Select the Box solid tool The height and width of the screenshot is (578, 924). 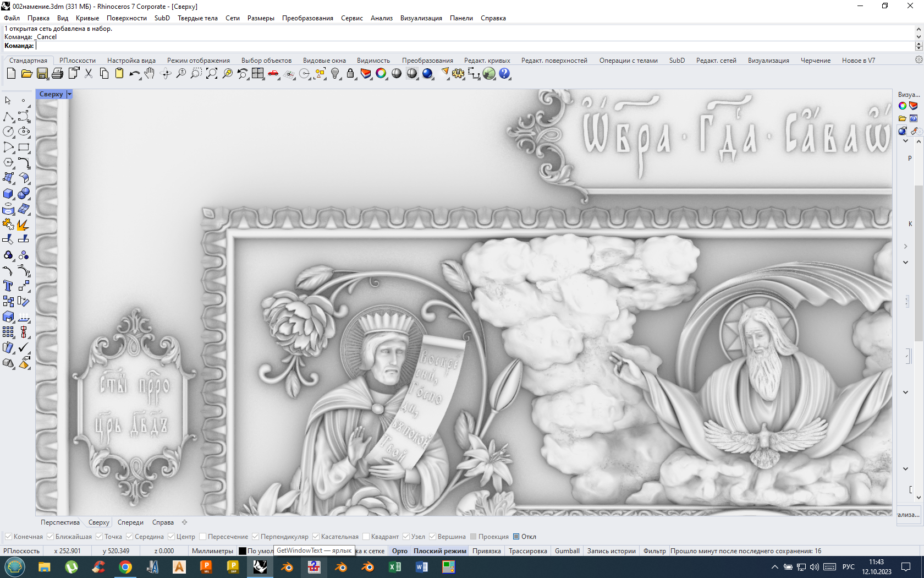[8, 193]
